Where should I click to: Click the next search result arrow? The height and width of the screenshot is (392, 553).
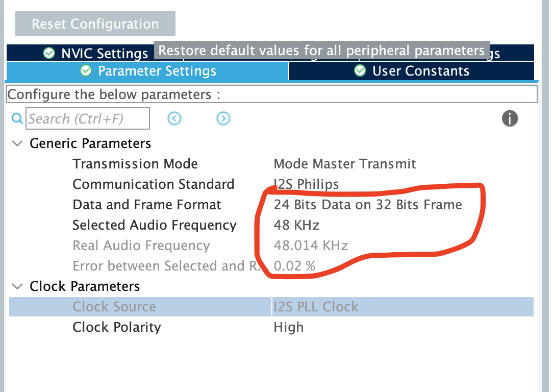[x=223, y=118]
